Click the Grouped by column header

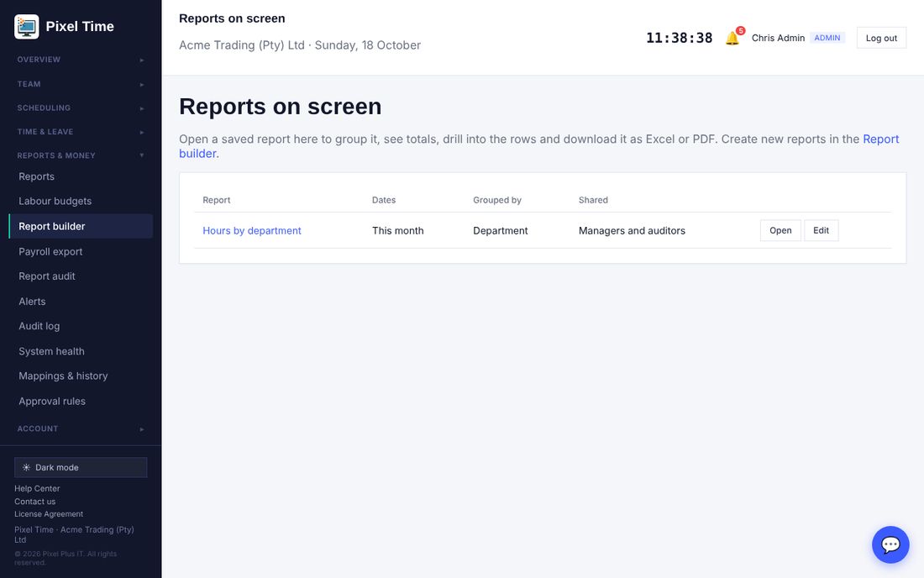[496, 200]
